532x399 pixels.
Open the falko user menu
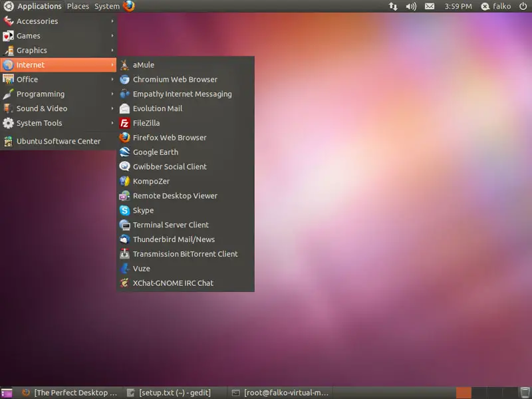pyautogui.click(x=496, y=6)
